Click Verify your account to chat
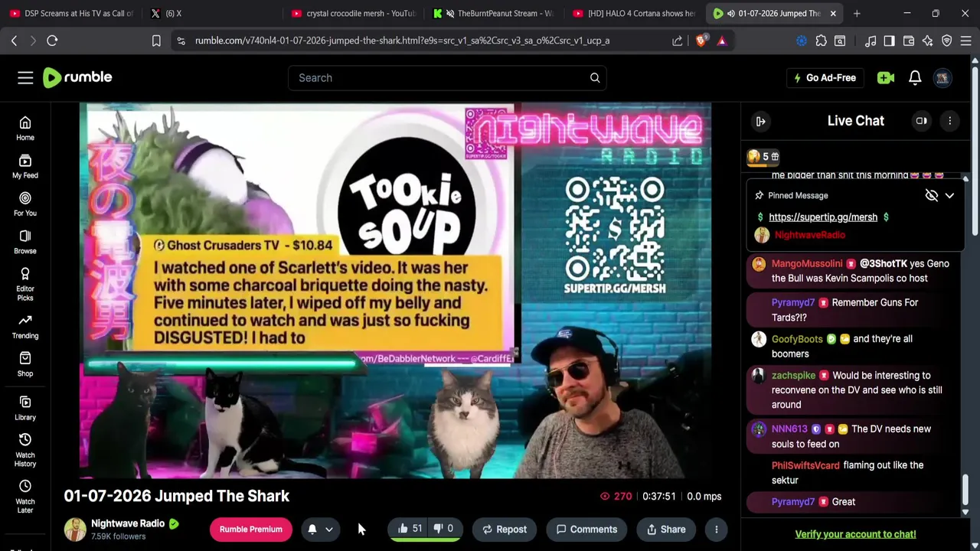The height and width of the screenshot is (551, 980). point(855,534)
